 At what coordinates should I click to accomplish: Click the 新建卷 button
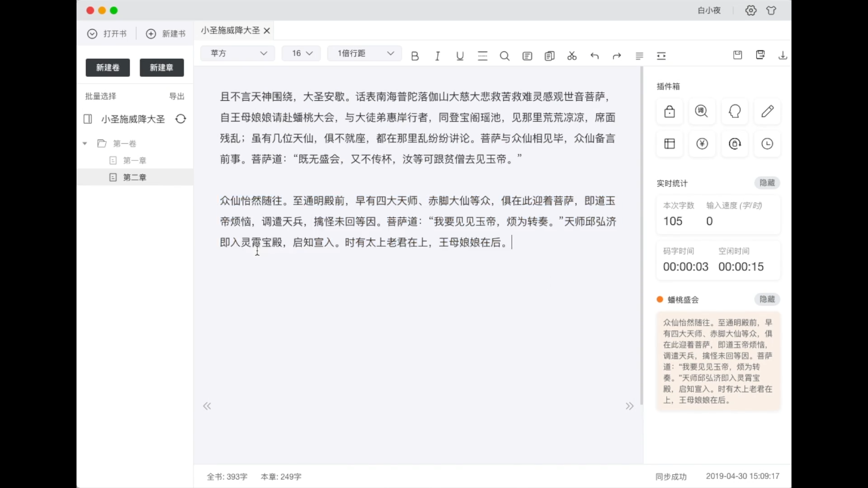click(108, 67)
